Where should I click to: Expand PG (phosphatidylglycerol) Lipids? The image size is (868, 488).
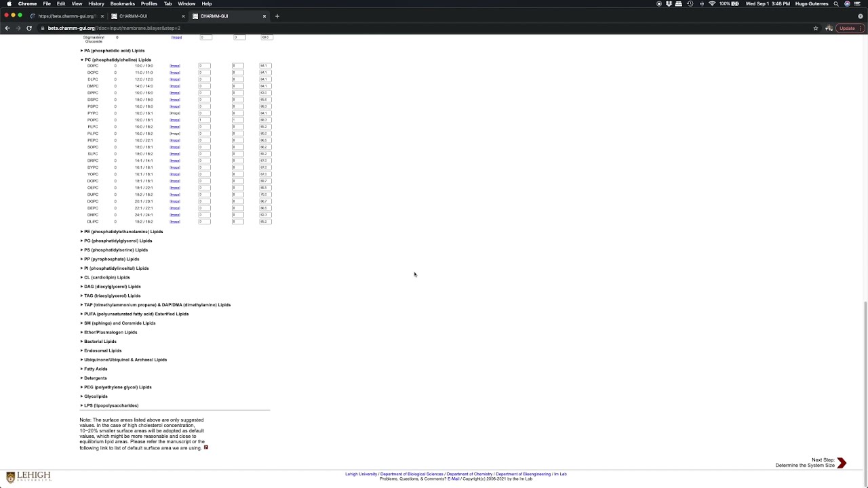click(x=116, y=241)
